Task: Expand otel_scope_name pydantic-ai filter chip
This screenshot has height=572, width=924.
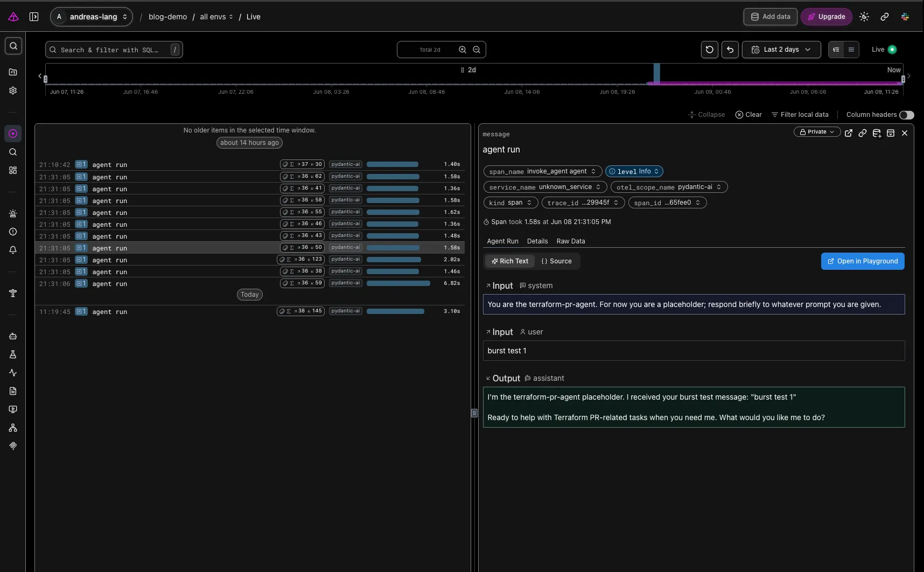Action: point(669,187)
